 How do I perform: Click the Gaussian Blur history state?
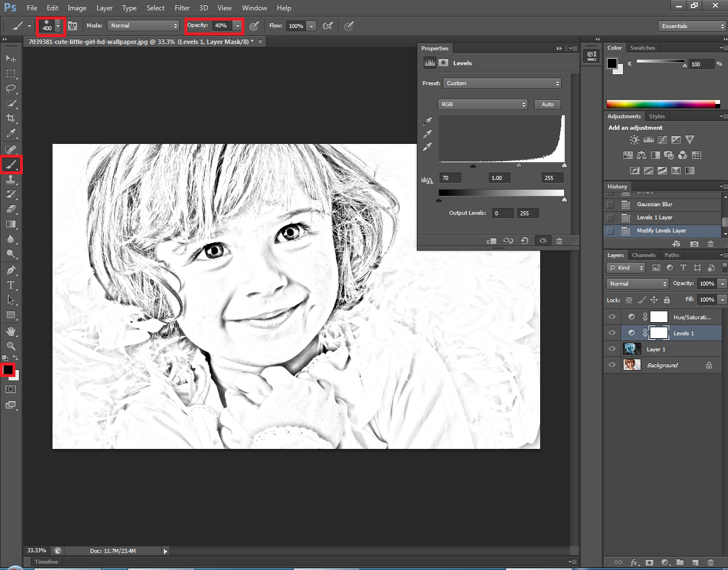click(x=654, y=204)
